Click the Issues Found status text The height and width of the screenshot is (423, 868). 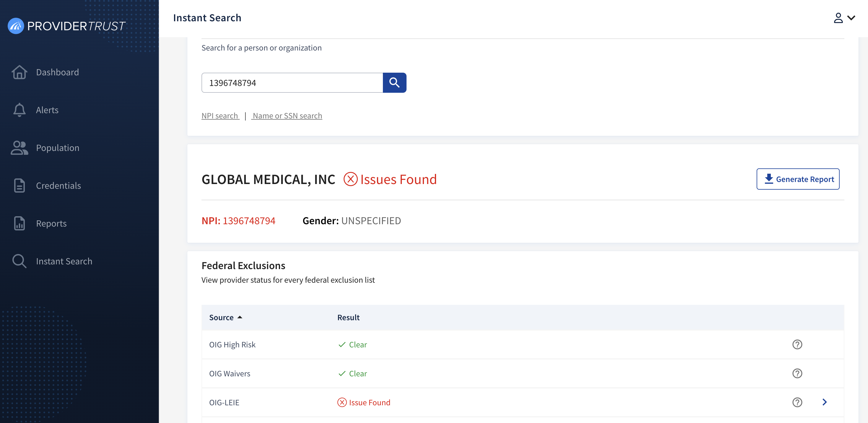click(398, 179)
